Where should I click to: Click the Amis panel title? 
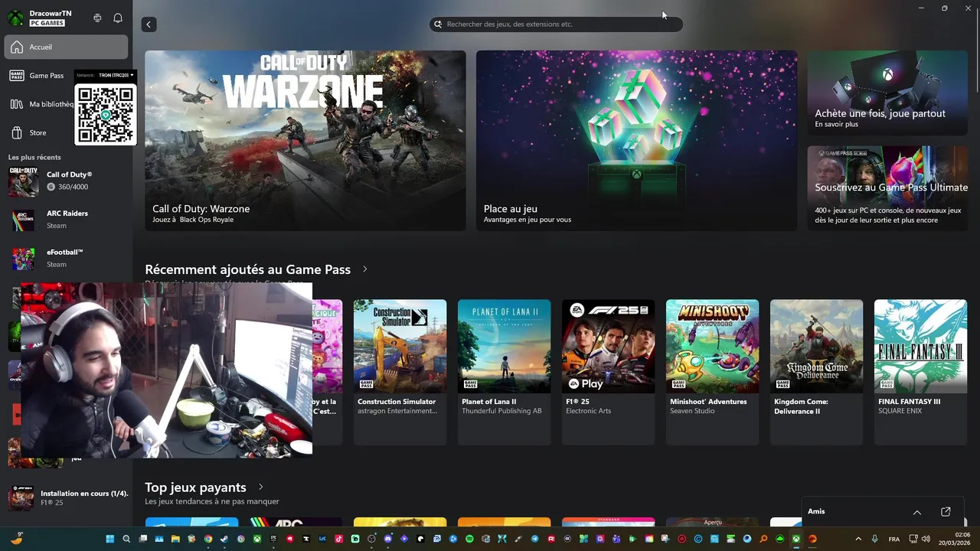point(816,511)
